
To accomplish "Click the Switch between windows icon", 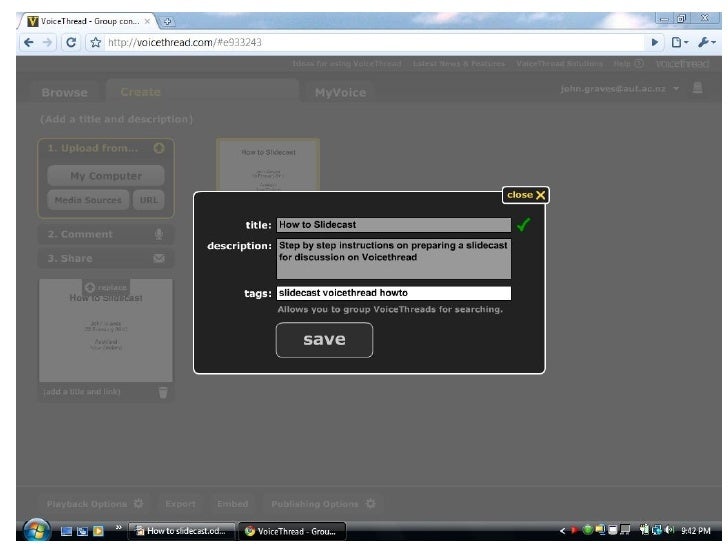I will [82, 531].
